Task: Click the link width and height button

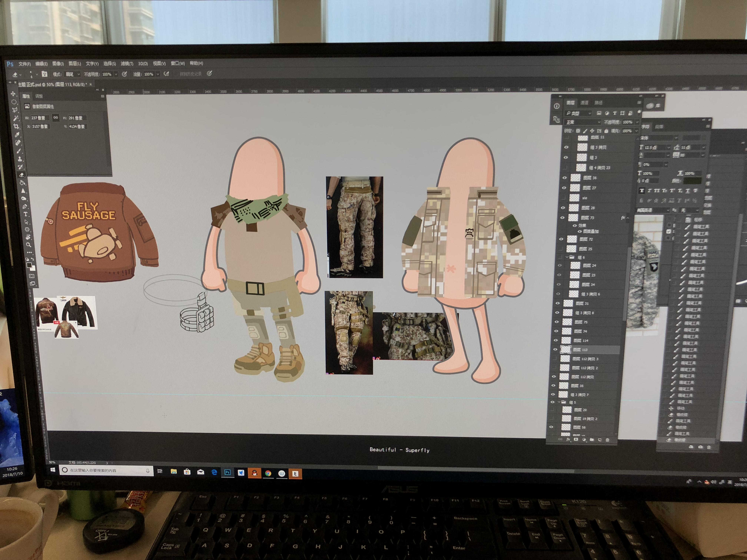Action: (56, 118)
